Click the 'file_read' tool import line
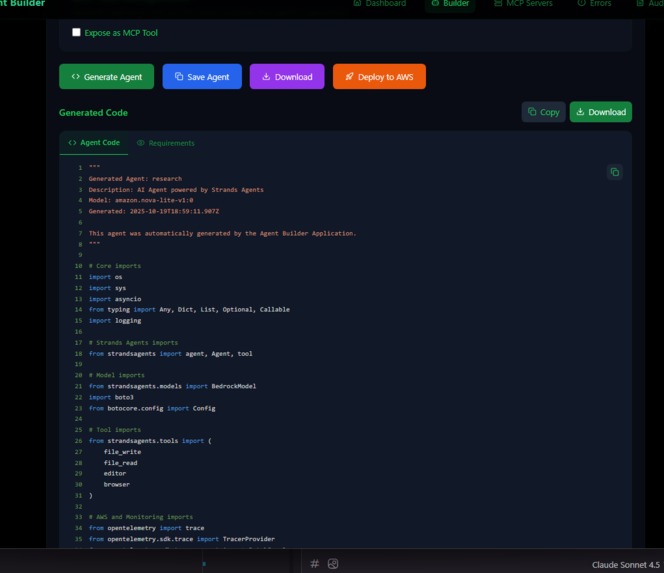 pos(121,463)
